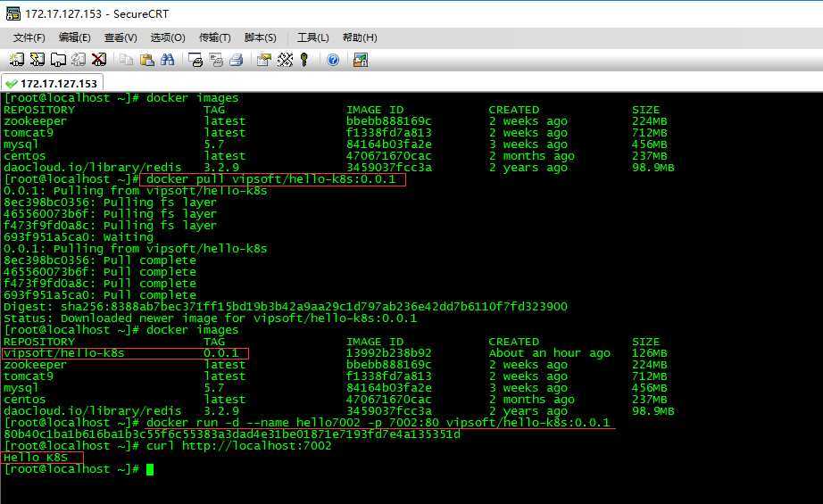The image size is (823, 504).
Task: Click image ID '13992b238b92'
Action: coord(388,353)
